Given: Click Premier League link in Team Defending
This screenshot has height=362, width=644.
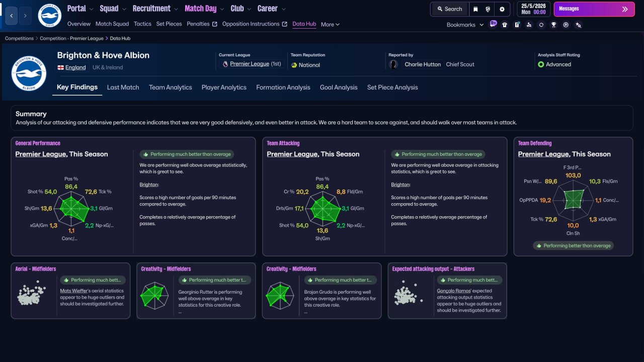Looking at the screenshot, I should coord(543,154).
